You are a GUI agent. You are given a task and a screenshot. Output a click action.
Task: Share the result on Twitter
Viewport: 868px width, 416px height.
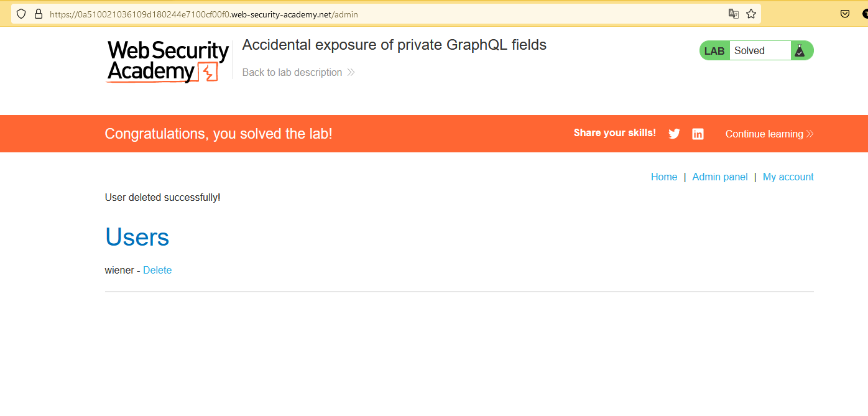[674, 134]
